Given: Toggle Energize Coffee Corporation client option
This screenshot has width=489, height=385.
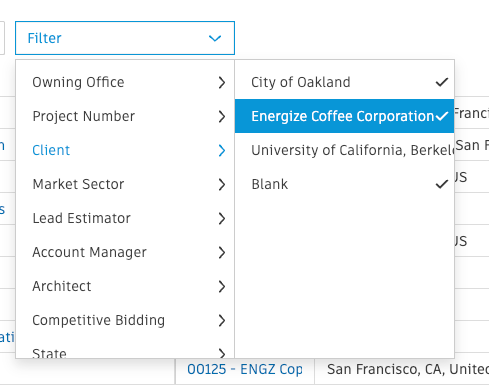Looking at the screenshot, I should pyautogui.click(x=344, y=116).
